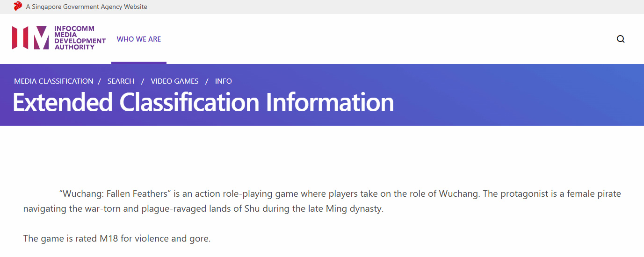Click the slash separator before INFO
The image size is (644, 257).
[x=207, y=81]
